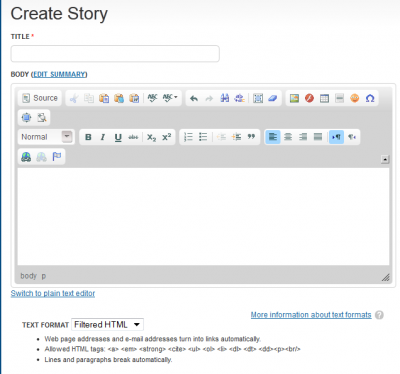Click inside the Title input field
400x374 pixels.
click(x=115, y=54)
